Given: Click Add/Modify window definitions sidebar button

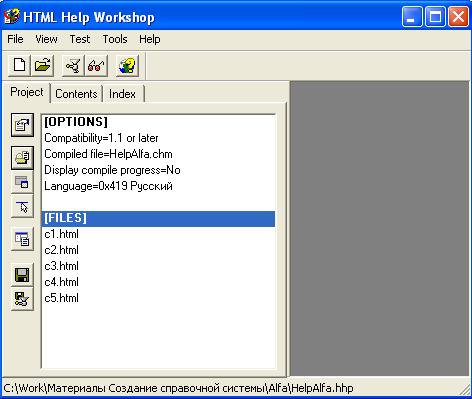Looking at the screenshot, I should (x=22, y=182).
